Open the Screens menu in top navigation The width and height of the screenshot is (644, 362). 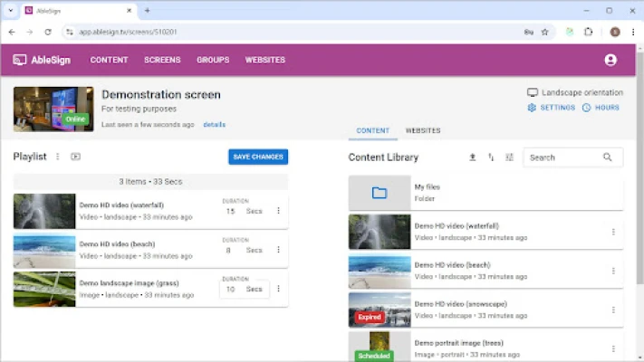(162, 60)
